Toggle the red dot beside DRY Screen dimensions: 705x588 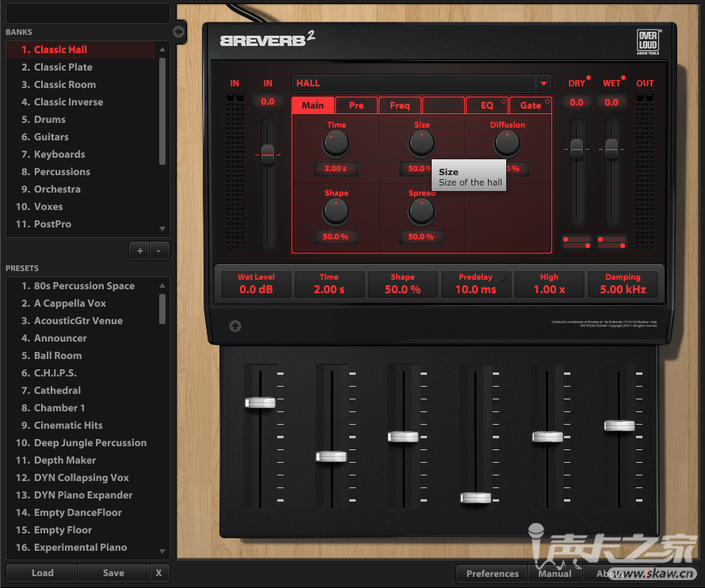pos(589,78)
